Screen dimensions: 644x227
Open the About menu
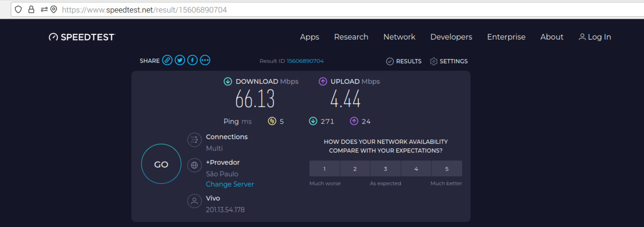[x=552, y=37]
